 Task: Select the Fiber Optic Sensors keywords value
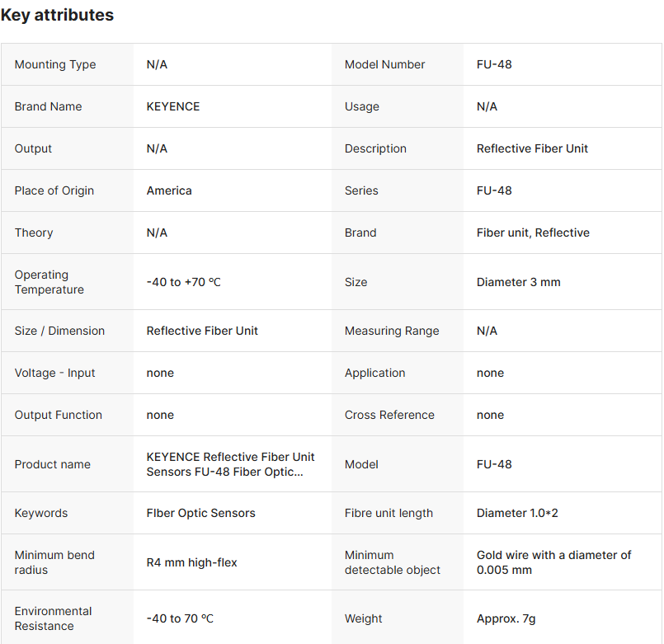coord(201,513)
